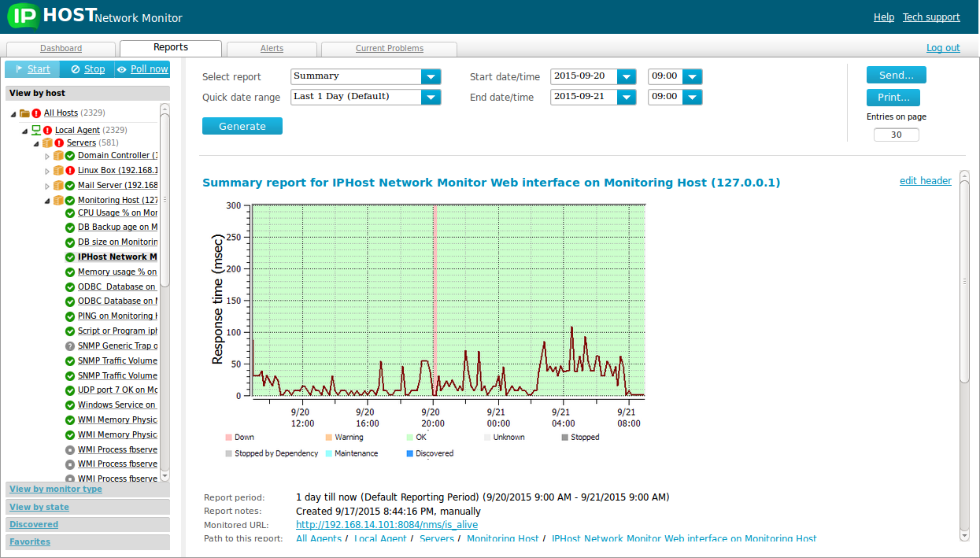Click green status icon for CPU Usage monitor

point(70,213)
